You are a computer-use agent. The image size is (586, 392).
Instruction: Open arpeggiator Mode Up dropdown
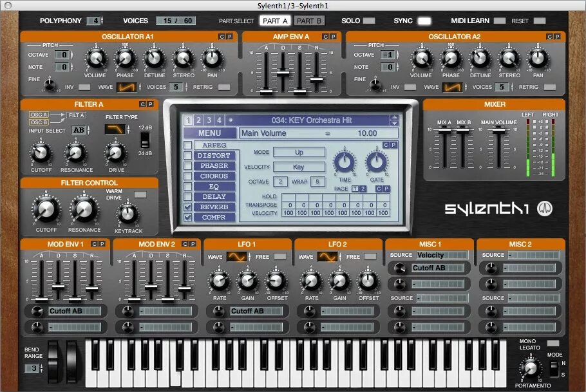tap(299, 152)
